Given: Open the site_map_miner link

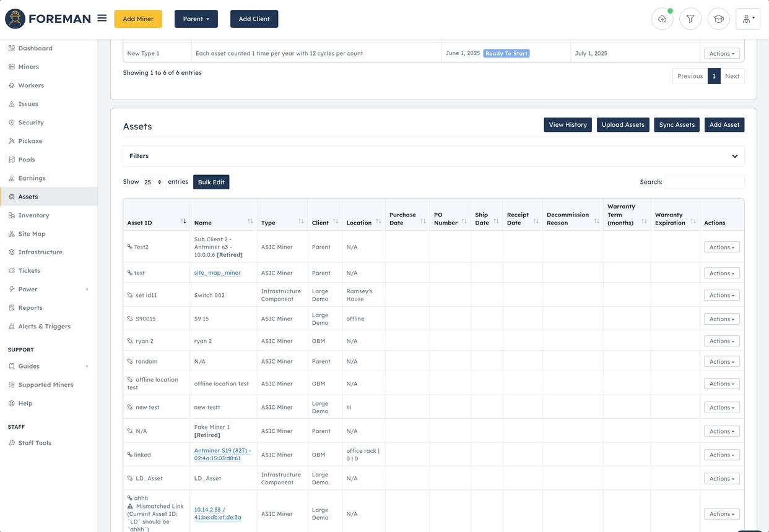Looking at the screenshot, I should click(x=217, y=273).
